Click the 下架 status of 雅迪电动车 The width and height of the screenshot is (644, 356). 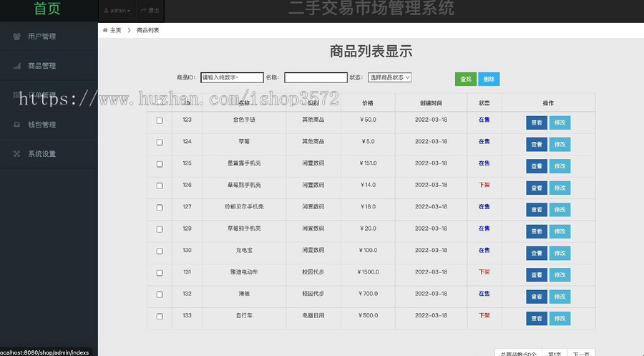(x=484, y=272)
